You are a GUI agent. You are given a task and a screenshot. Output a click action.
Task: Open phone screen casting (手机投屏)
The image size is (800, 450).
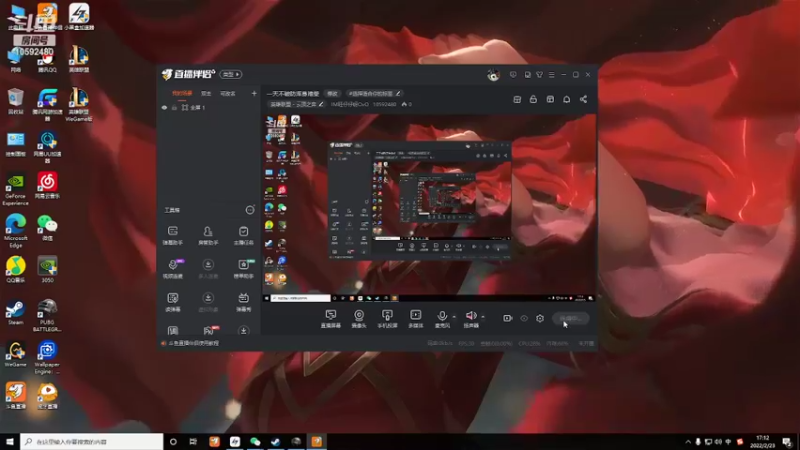coord(387,319)
